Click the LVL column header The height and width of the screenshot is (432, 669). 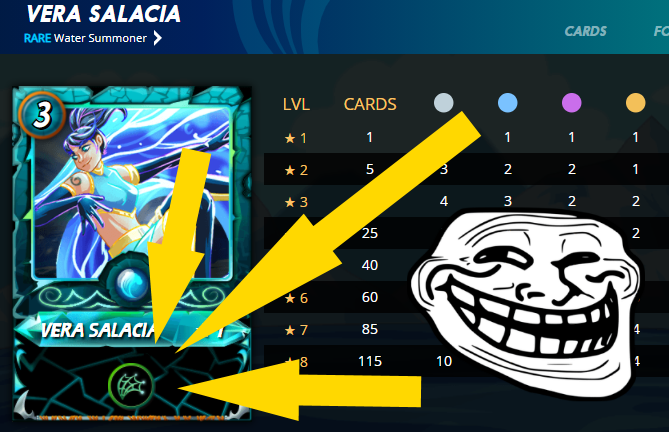tap(296, 104)
